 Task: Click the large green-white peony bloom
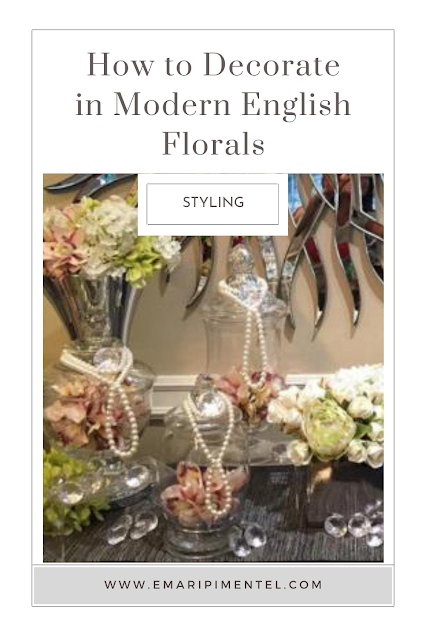pos(329,429)
